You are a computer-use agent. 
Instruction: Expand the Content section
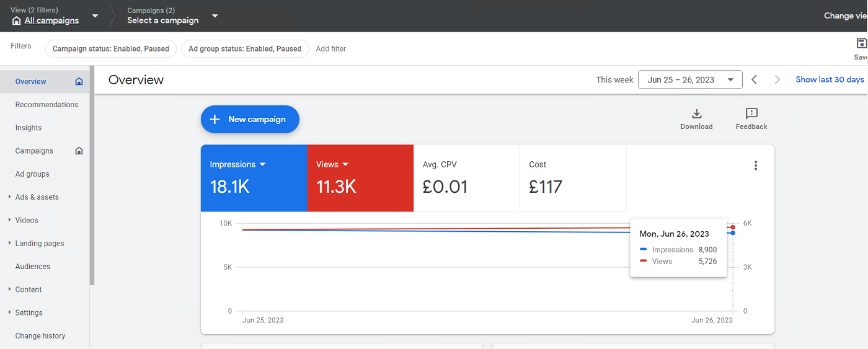tap(9, 289)
